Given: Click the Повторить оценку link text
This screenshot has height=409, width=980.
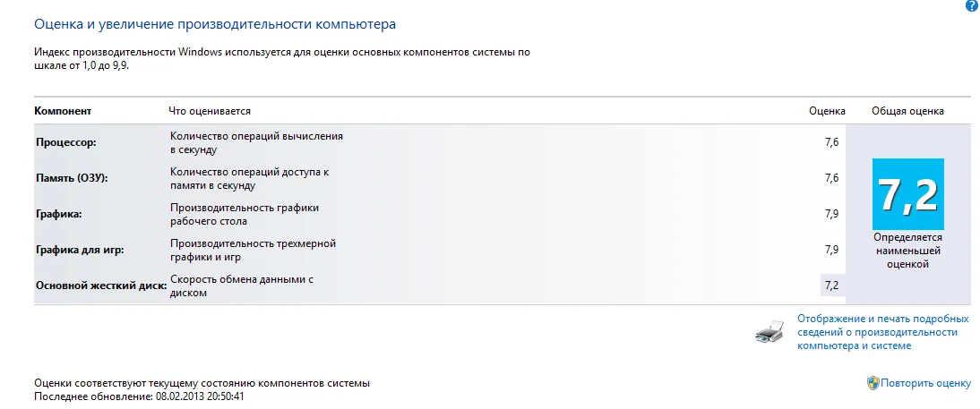Looking at the screenshot, I should click(x=925, y=383).
